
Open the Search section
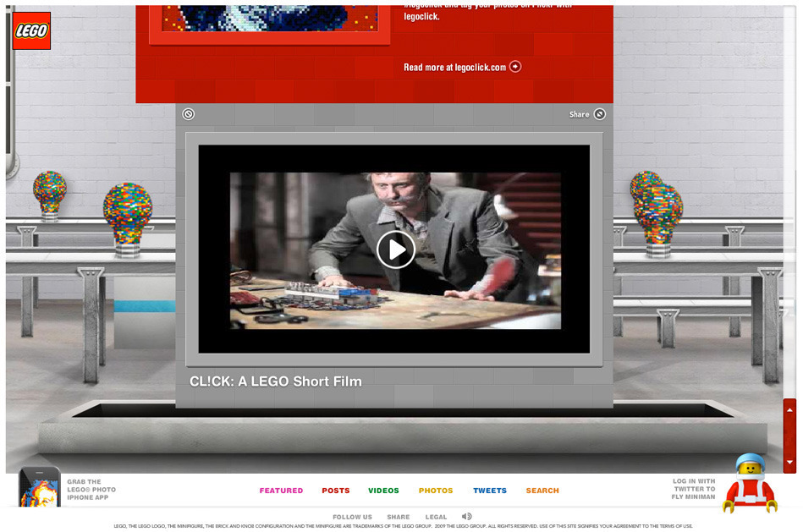pyautogui.click(x=542, y=491)
